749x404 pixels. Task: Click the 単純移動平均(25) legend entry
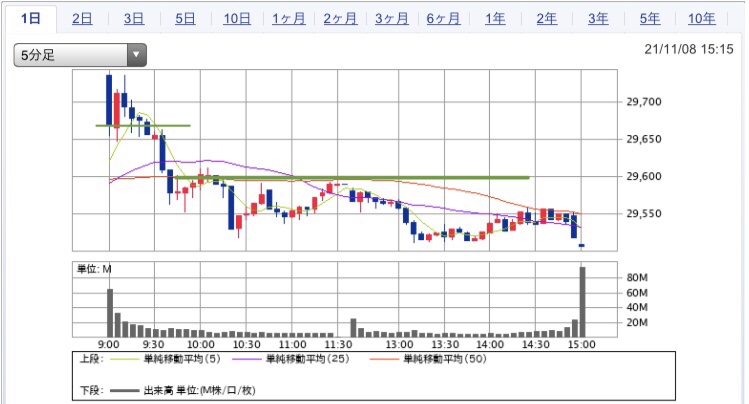click(307, 359)
